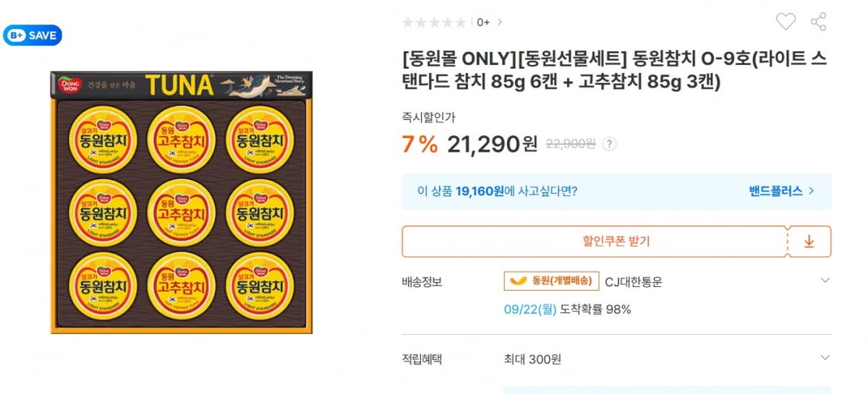Click the 09/22(월) arrival date

[x=530, y=309]
